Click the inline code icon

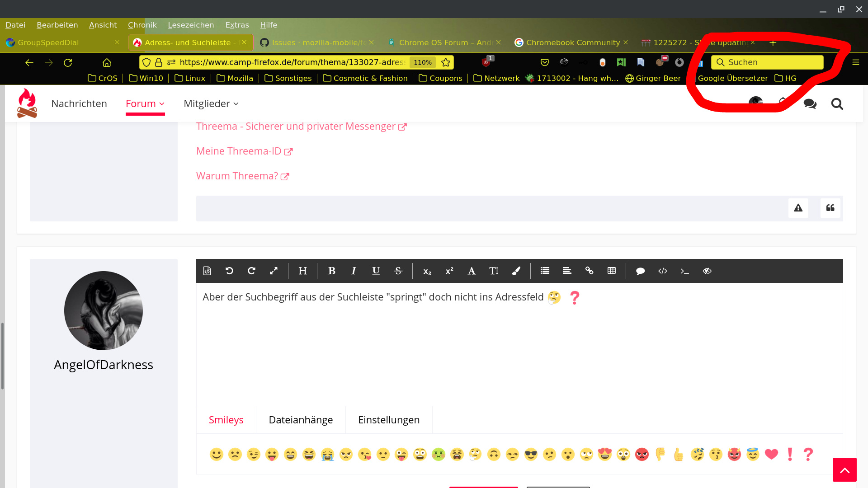pos(684,271)
